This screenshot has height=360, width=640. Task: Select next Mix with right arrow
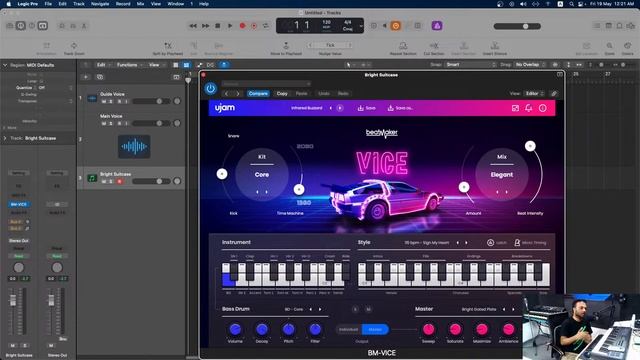(x=507, y=192)
